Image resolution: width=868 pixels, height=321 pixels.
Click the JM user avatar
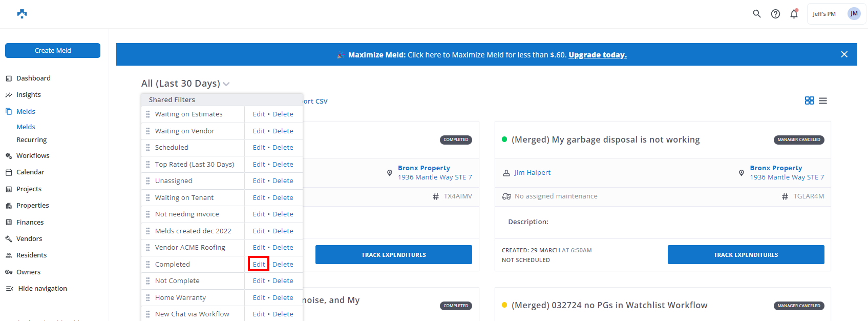tap(854, 14)
